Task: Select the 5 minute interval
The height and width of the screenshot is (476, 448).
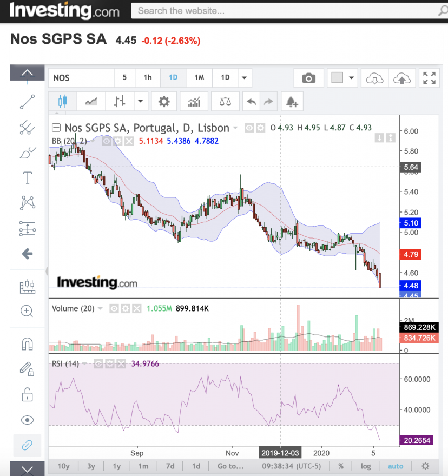Action: (x=124, y=78)
